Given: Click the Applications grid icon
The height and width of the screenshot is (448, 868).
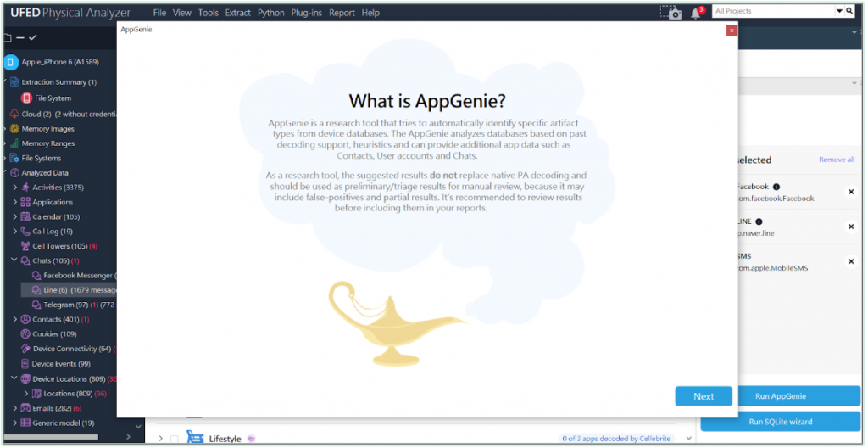Looking at the screenshot, I should (25, 202).
